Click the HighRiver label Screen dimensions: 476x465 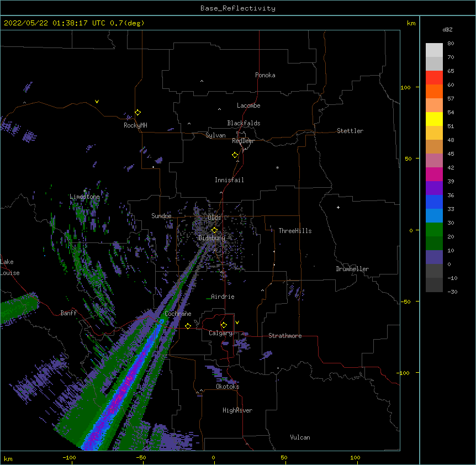click(x=237, y=410)
